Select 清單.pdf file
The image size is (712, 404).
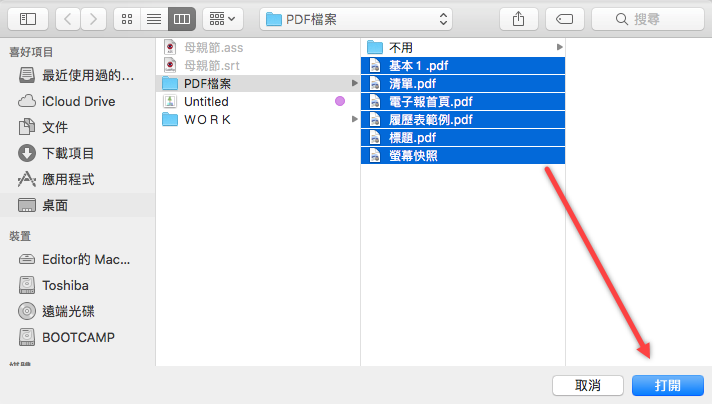[x=463, y=84]
